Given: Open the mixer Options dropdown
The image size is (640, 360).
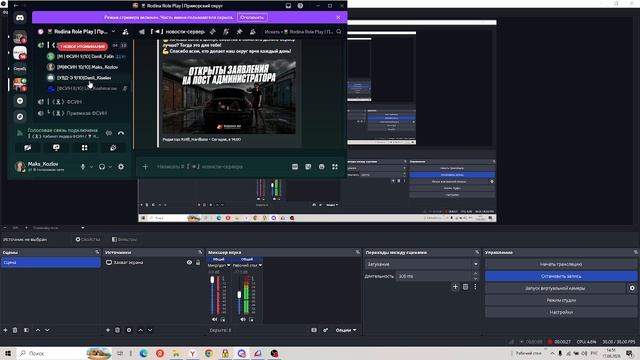Looking at the screenshot, I should point(346,330).
